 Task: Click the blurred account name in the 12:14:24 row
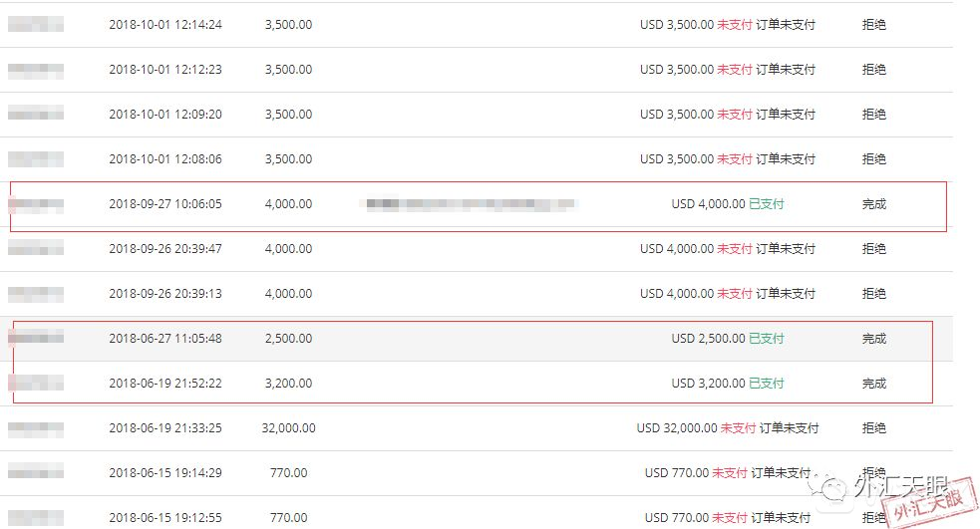click(x=36, y=25)
